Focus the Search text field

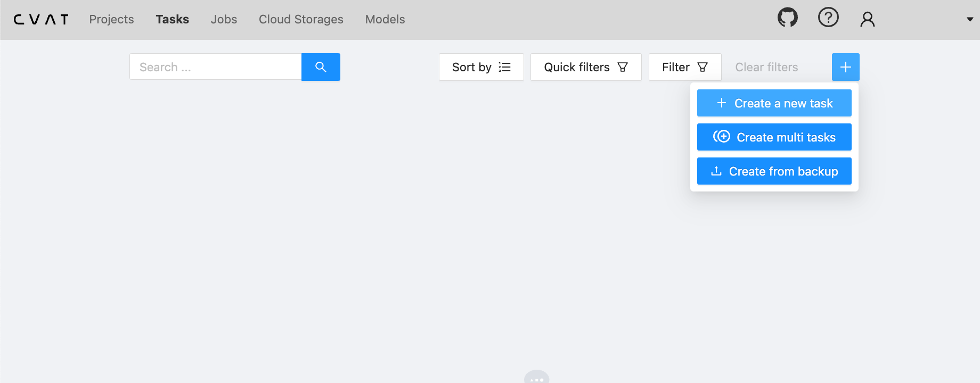[x=215, y=67]
